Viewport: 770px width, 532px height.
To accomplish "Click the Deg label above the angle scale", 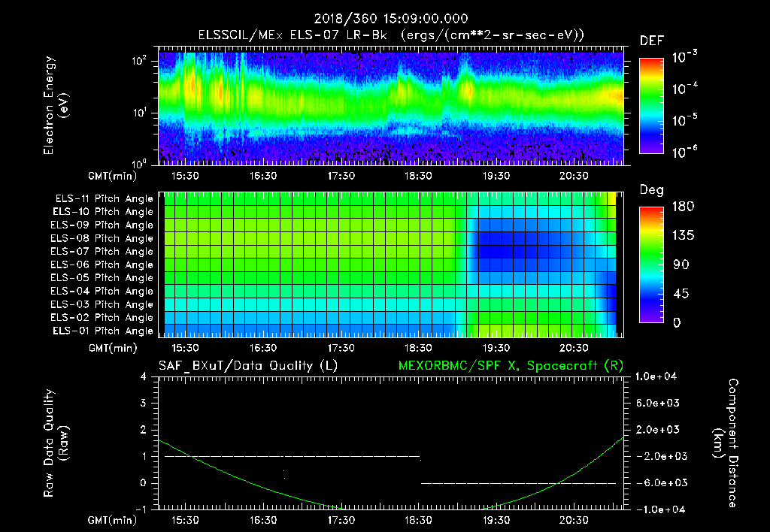I will tap(651, 190).
